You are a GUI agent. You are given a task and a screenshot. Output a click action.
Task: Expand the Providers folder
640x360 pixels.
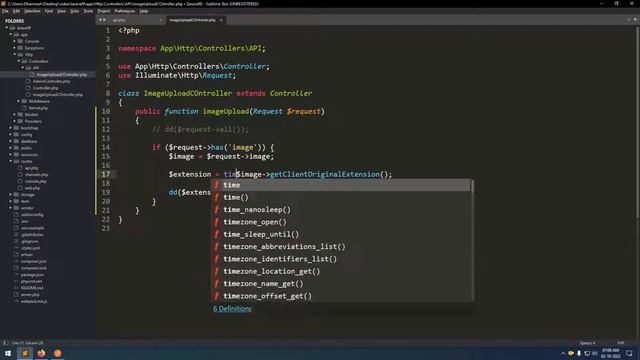pyautogui.click(x=15, y=121)
